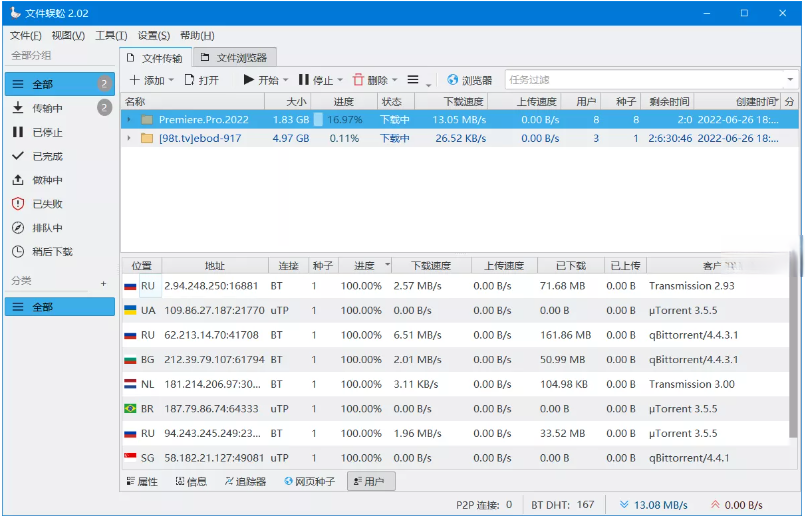Sort tasks by the 状态 column header
Screen dimensions: 806x517
point(396,101)
